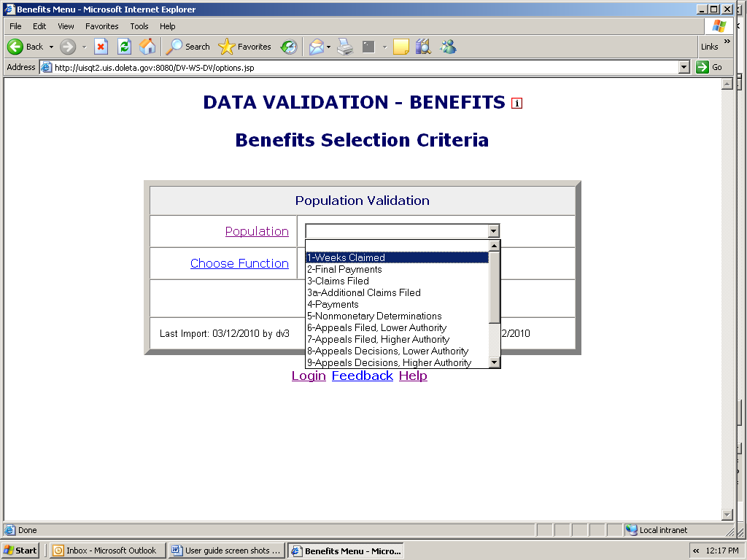Select 2-Final Payments option
The height and width of the screenshot is (560, 747).
tap(398, 270)
